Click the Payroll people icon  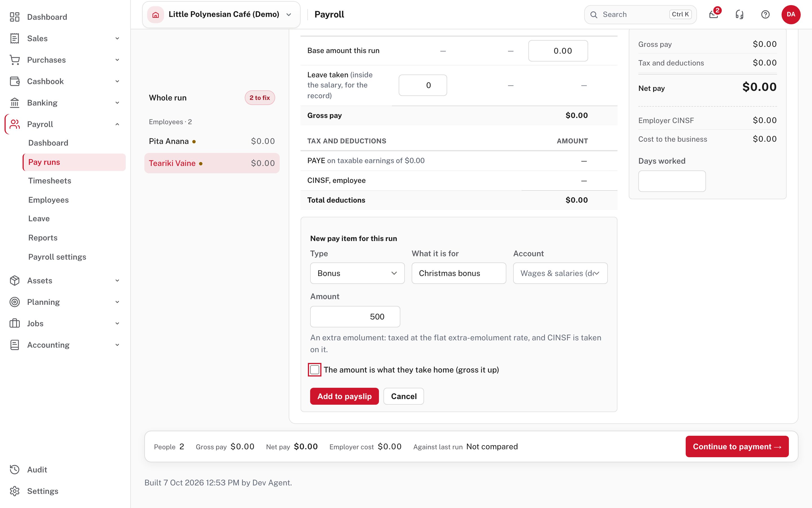14,124
